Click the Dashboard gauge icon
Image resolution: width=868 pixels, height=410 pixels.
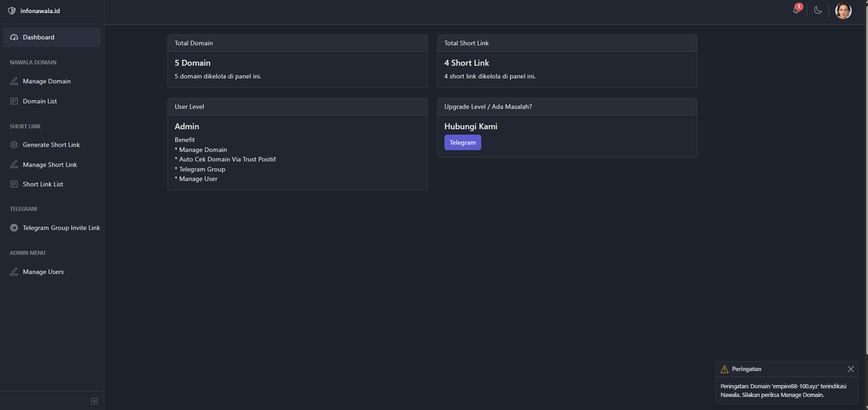[x=14, y=37]
